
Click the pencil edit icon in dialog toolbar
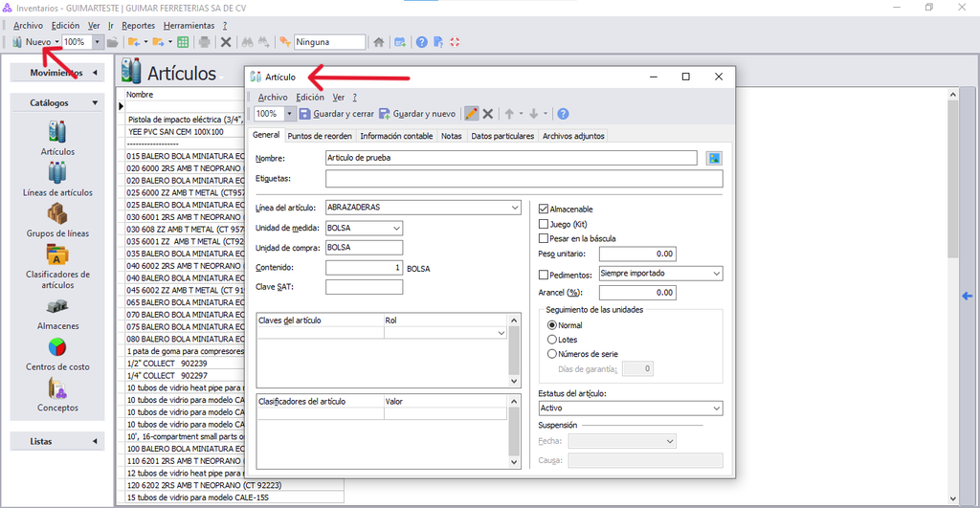tap(471, 114)
